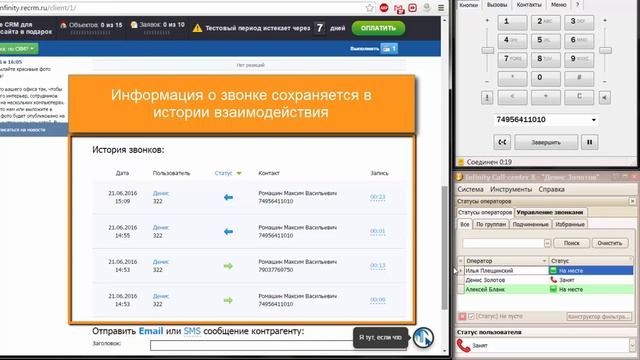Adjust left microphone volume slider

[x=487, y=50]
